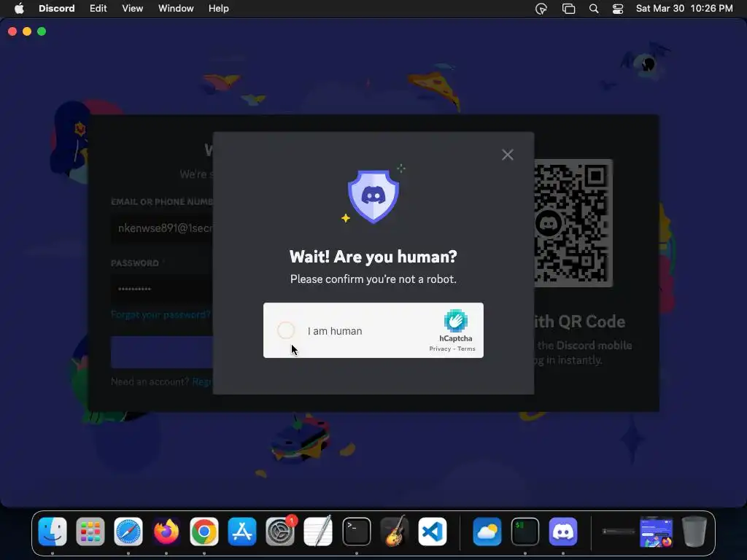Launch Safari from the Dock
Screen dimensions: 747x560
[x=128, y=532]
